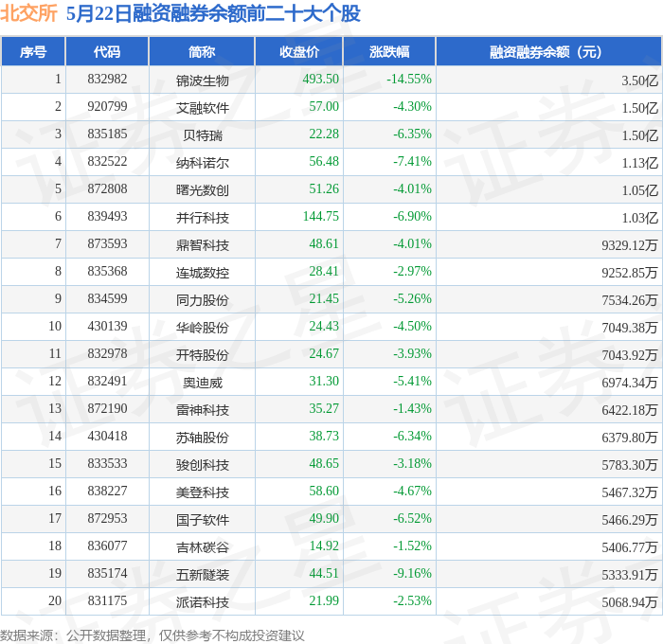Select stock name 骏创科技
Screen dimensions: 663x644
pos(202,466)
